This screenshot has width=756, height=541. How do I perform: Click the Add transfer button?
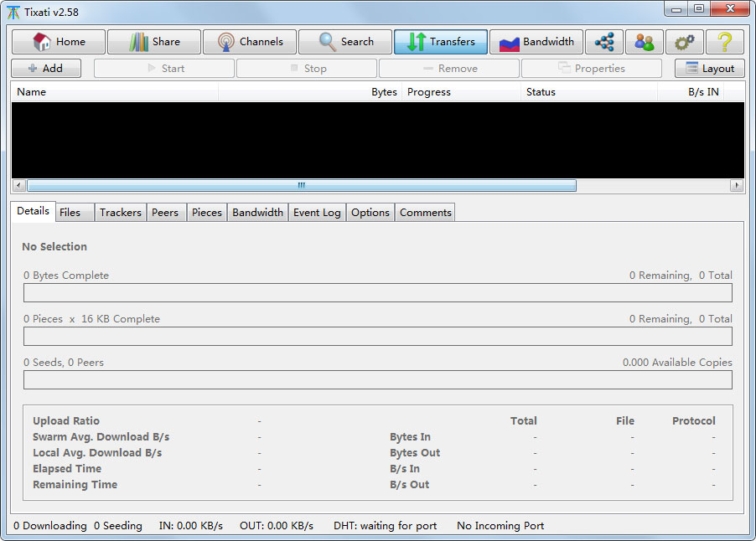click(46, 69)
